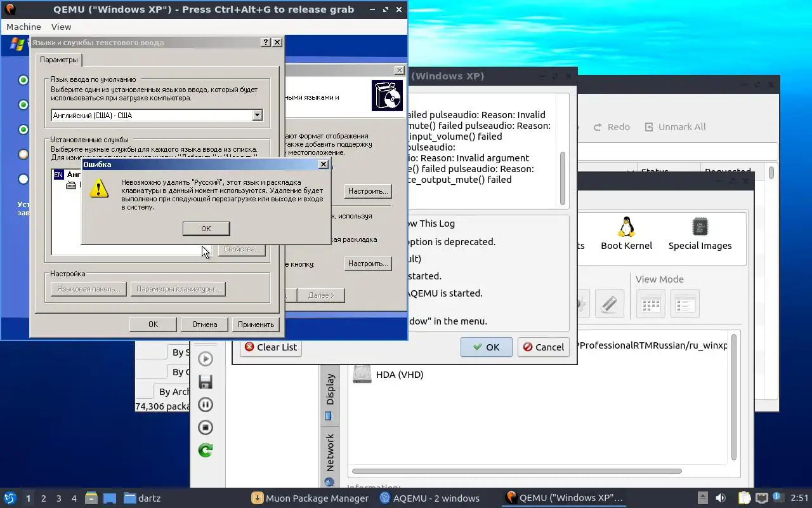Viewport: 812px width, 508px height.
Task: Click Clear List in the AQEMU log dialog
Action: coord(270,347)
